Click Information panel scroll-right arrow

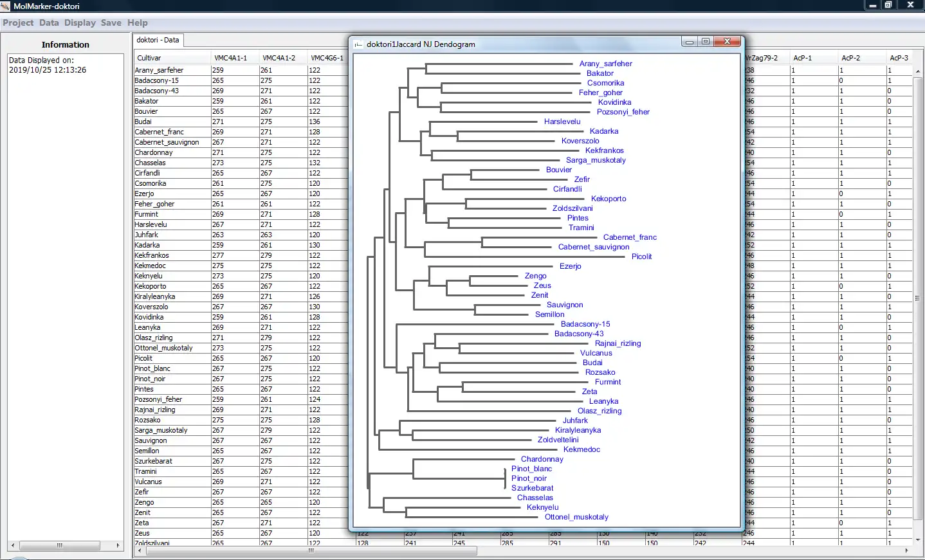coord(118,545)
